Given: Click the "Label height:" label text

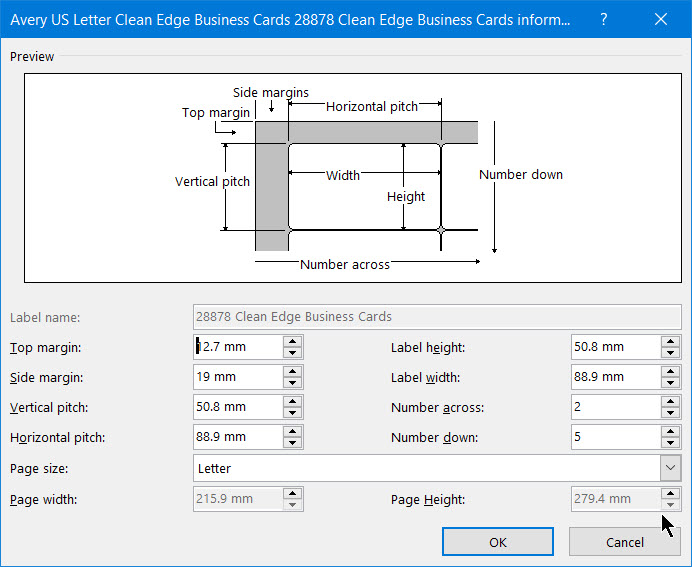Looking at the screenshot, I should pyautogui.click(x=428, y=348).
